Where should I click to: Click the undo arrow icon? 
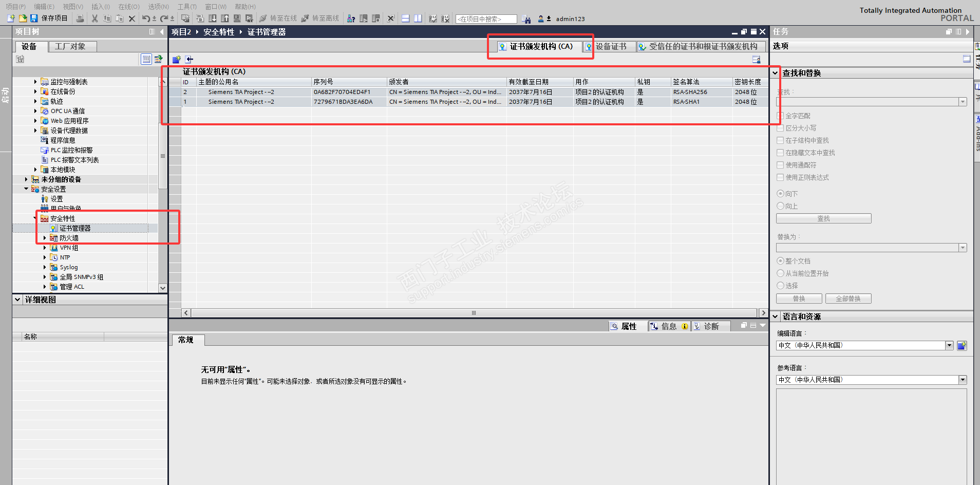(146, 18)
